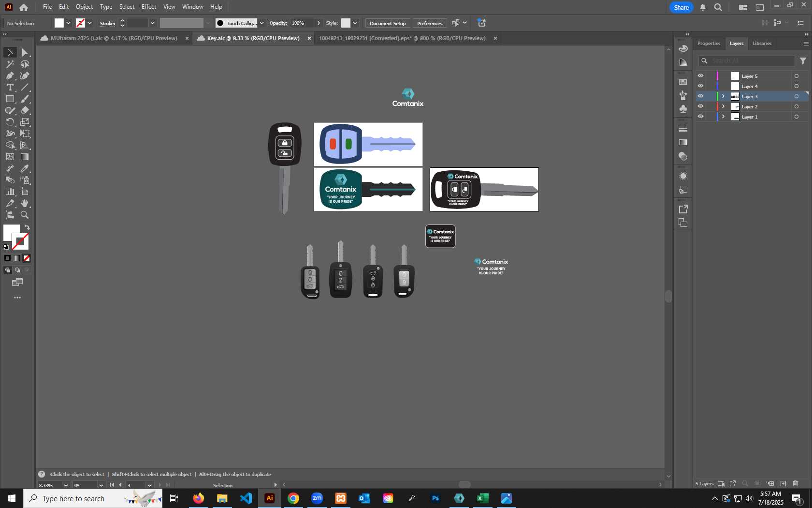Click the toolbar Fill color swatch
The width and height of the screenshot is (812, 508).
point(11,232)
